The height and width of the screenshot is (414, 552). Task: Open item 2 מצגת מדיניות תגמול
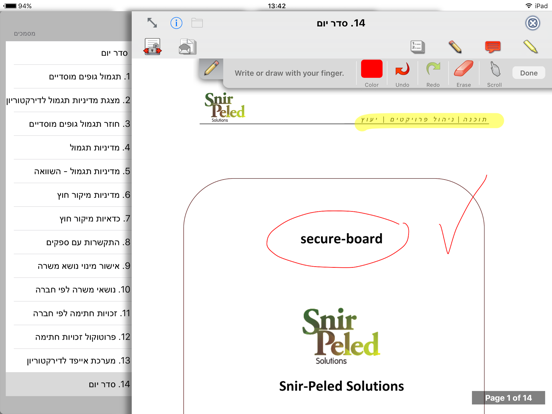pyautogui.click(x=69, y=100)
